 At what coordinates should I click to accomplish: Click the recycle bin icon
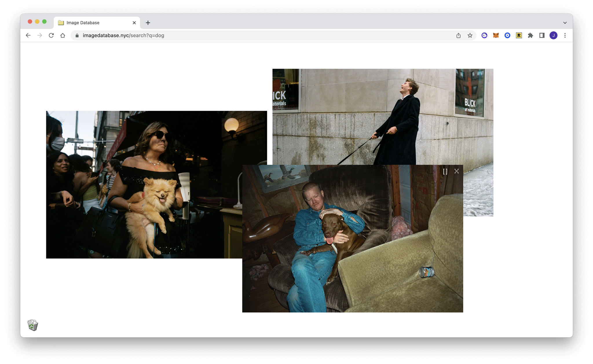coord(33,325)
